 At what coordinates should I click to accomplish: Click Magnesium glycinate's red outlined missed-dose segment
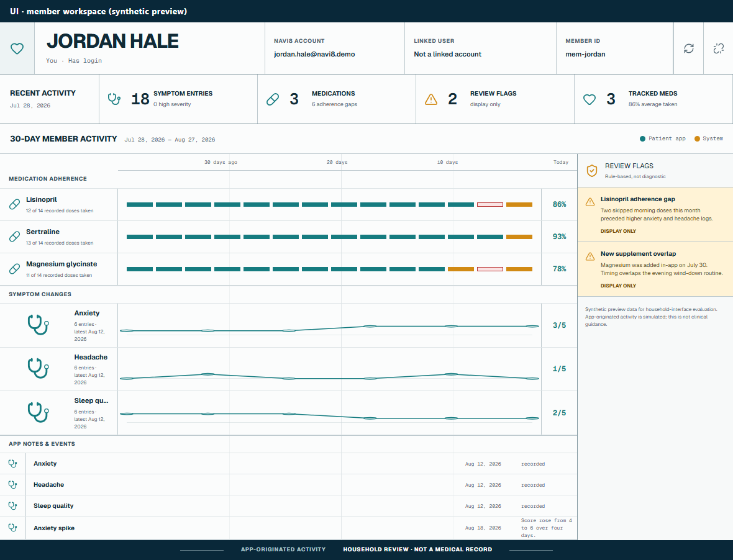click(490, 269)
